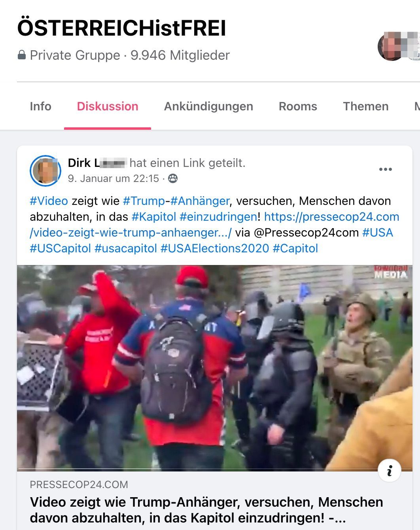
Task: Open the post timestamp 9. Januar um 22:15
Action: [x=113, y=179]
